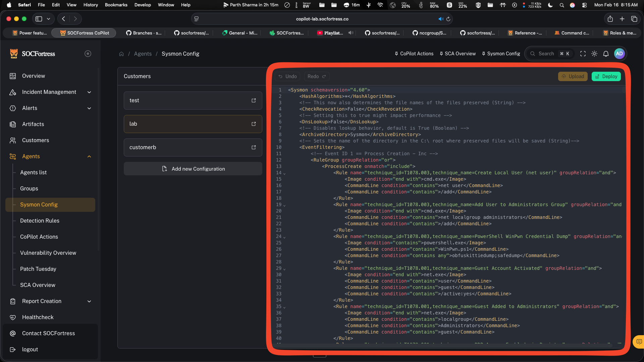Click the Contact SOCFortress icon

(13, 333)
